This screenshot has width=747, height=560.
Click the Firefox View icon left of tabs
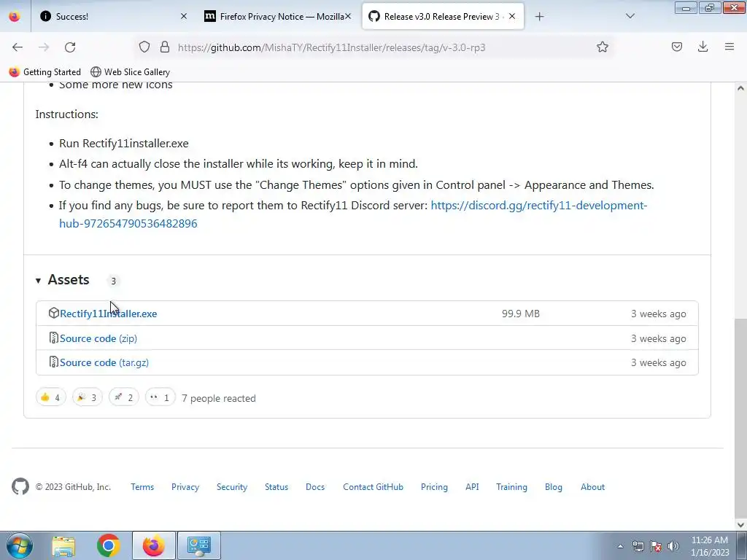(15, 17)
